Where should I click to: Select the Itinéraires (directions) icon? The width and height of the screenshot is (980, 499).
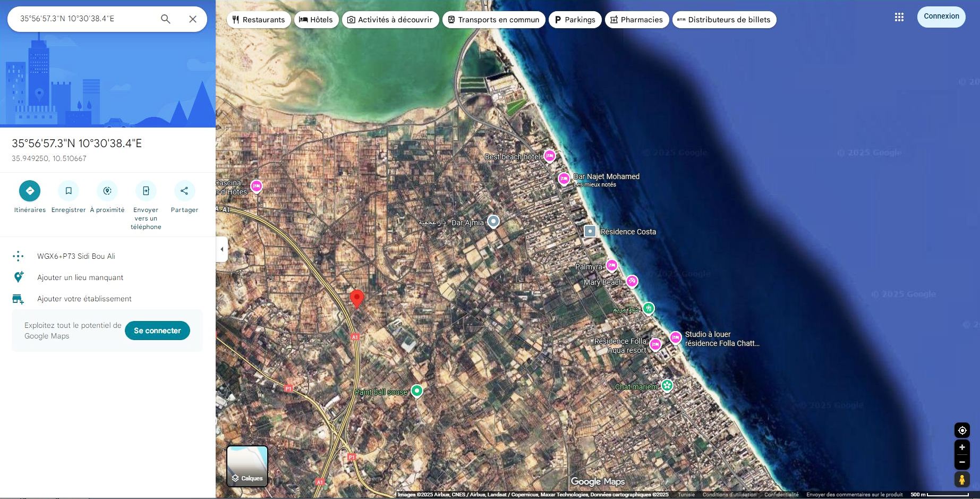tap(29, 190)
